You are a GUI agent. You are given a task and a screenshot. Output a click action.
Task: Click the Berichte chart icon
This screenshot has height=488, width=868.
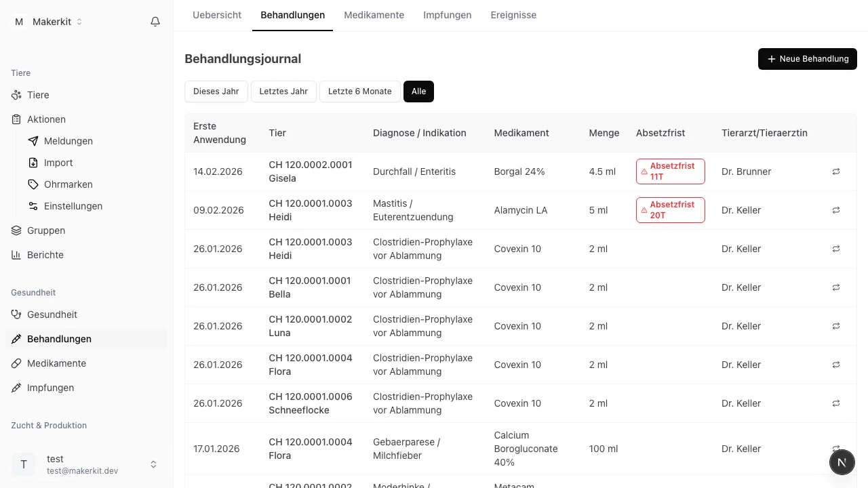[17, 255]
